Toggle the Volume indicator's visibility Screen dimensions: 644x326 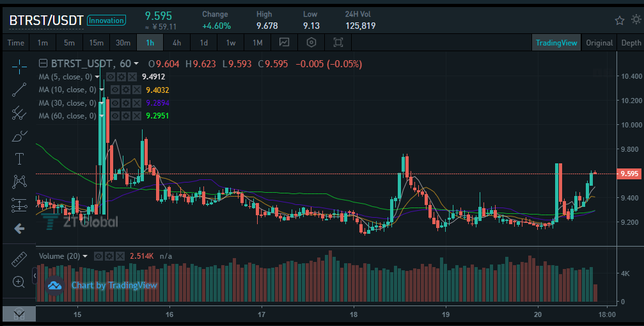(x=98, y=256)
